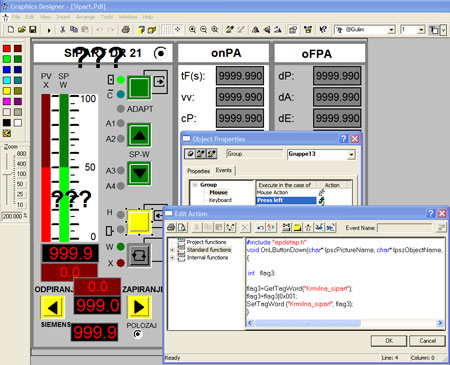450x365 pixels.
Task: Select the custom color palette icon
Action: [7, 133]
